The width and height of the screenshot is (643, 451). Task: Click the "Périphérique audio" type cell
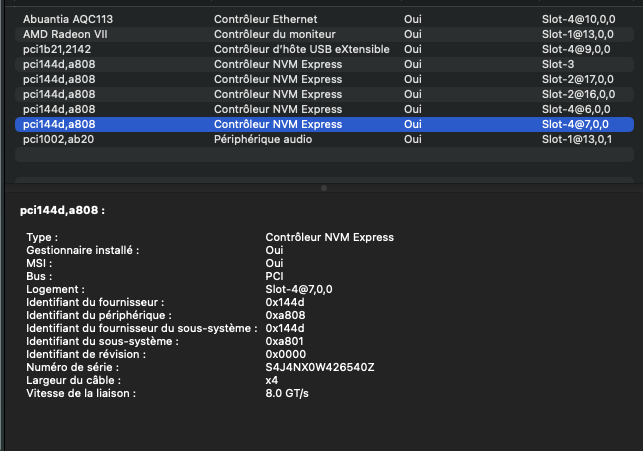pyautogui.click(x=263, y=139)
